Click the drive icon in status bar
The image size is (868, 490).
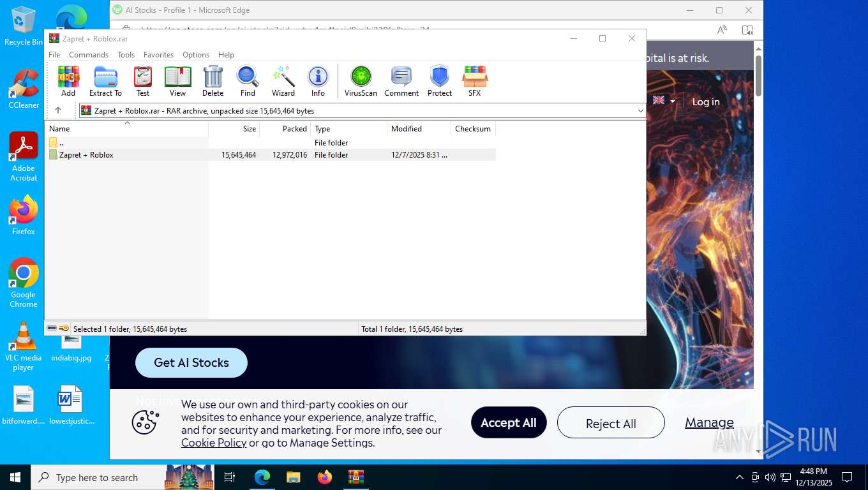pos(52,329)
